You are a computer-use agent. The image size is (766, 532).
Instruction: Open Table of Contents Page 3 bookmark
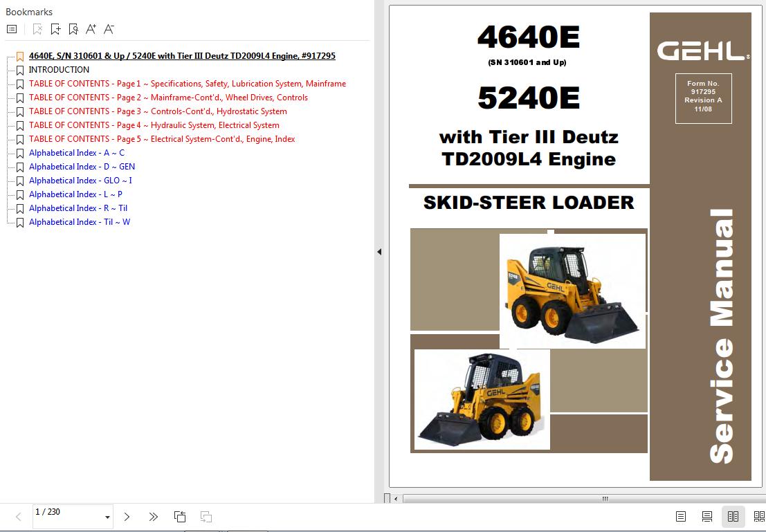point(158,111)
